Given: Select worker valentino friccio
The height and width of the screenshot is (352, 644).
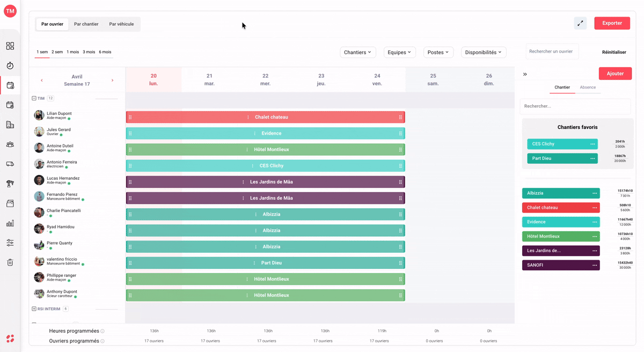Looking at the screenshot, I should pyautogui.click(x=62, y=259).
